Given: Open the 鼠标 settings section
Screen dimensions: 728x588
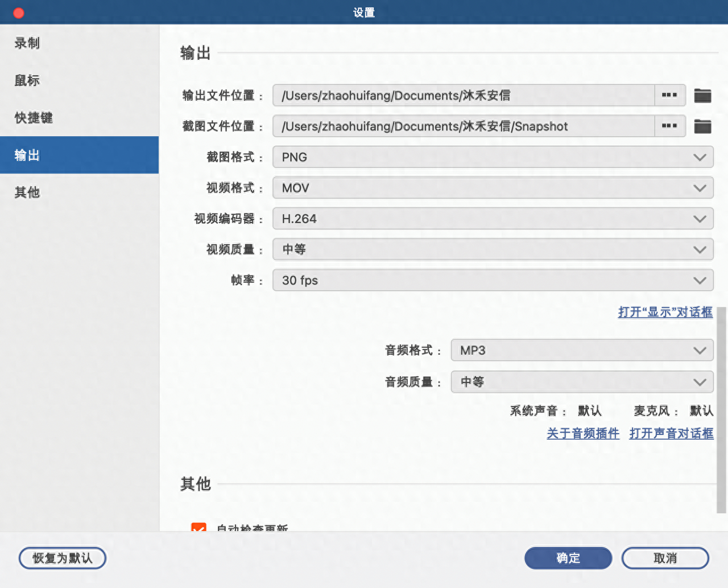Looking at the screenshot, I should (x=27, y=80).
